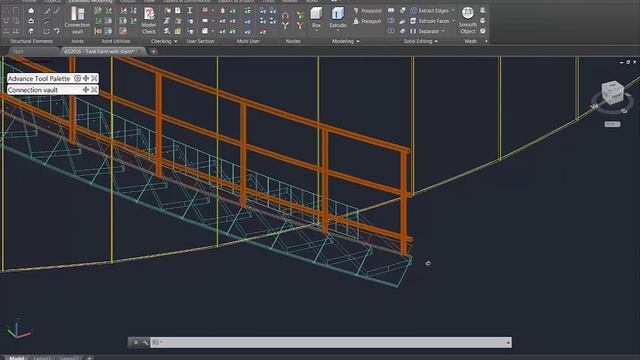Image resolution: width=640 pixels, height=360 pixels.
Task: Expand the Checking panel flyout
Action: point(176,42)
